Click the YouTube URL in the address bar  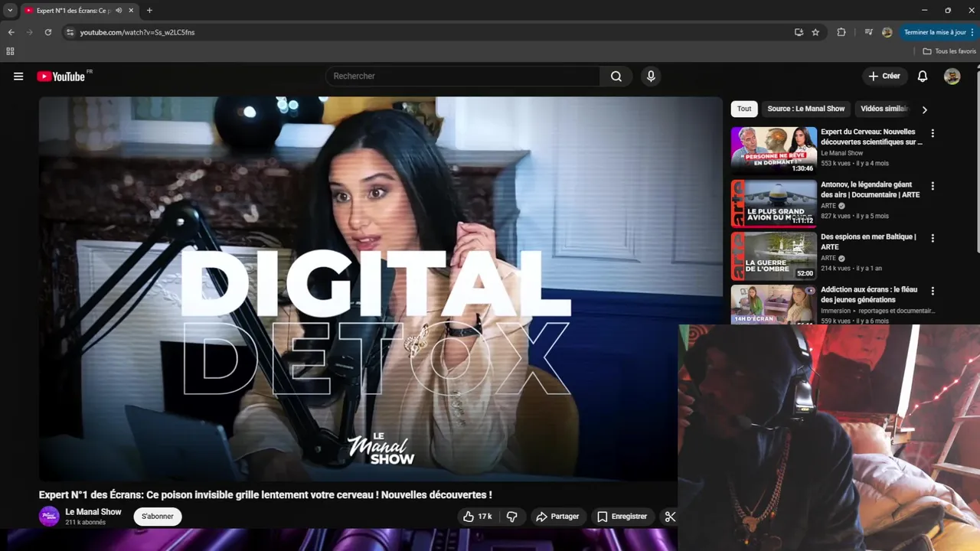pyautogui.click(x=137, y=32)
